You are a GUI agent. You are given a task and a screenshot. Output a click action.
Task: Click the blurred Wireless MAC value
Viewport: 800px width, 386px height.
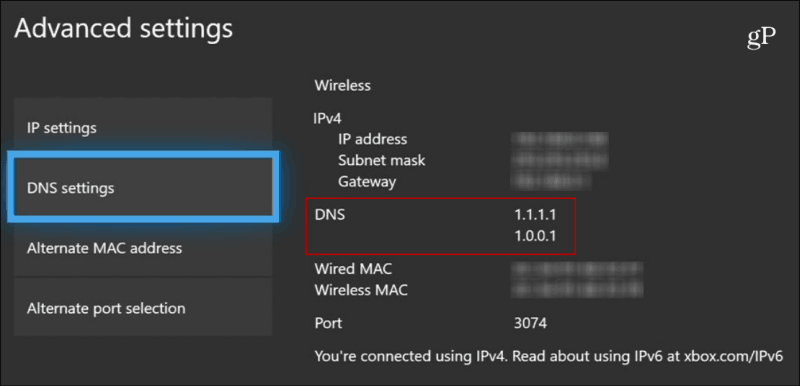point(578,290)
